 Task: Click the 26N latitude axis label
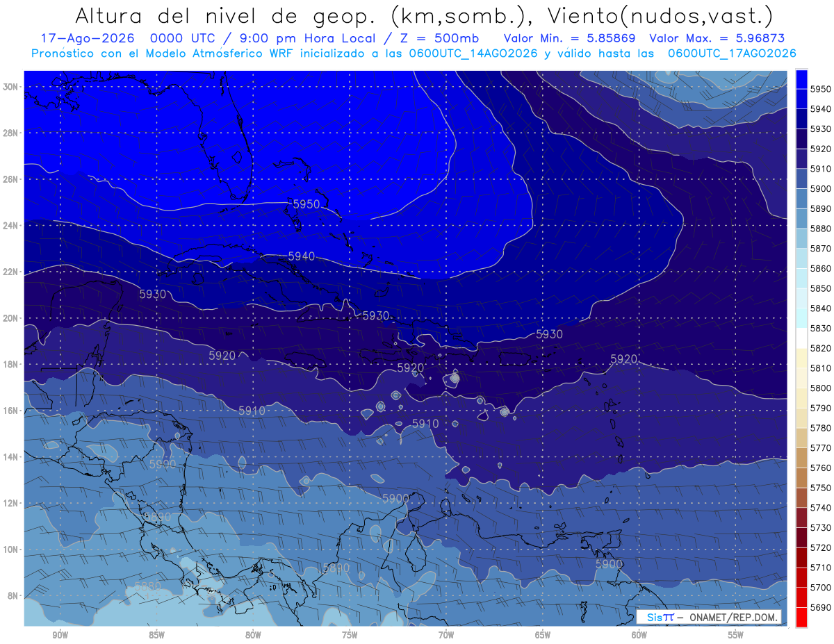(11, 179)
